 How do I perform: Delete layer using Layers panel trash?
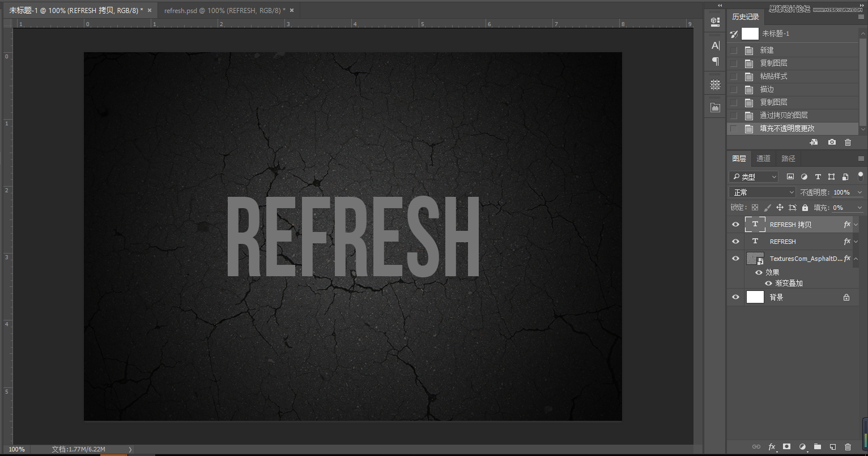[x=848, y=447]
